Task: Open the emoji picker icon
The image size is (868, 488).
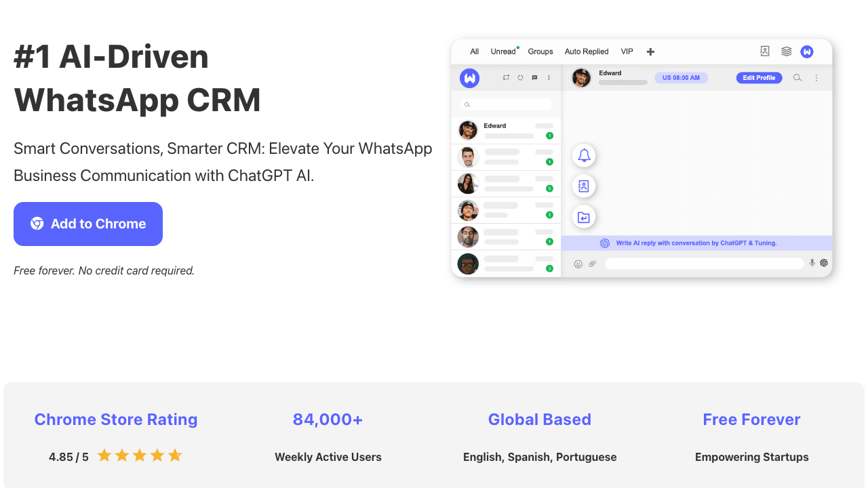Action: pyautogui.click(x=578, y=264)
